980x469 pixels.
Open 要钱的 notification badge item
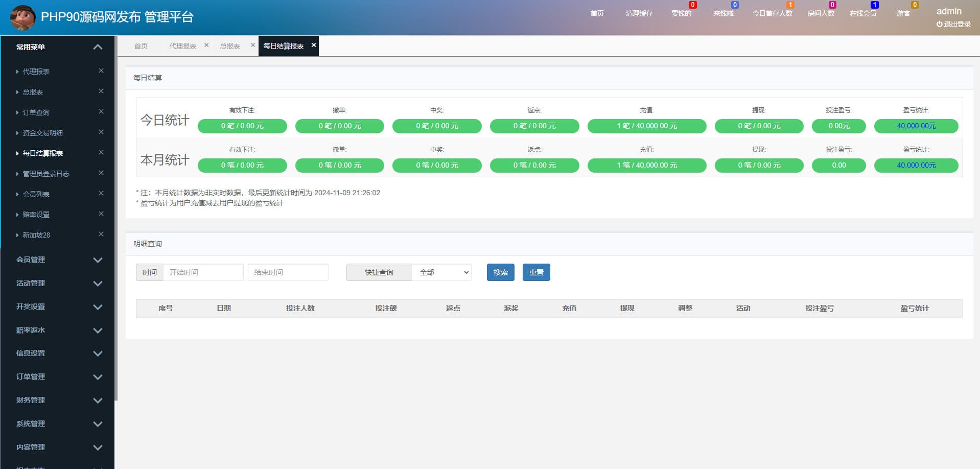coord(681,13)
